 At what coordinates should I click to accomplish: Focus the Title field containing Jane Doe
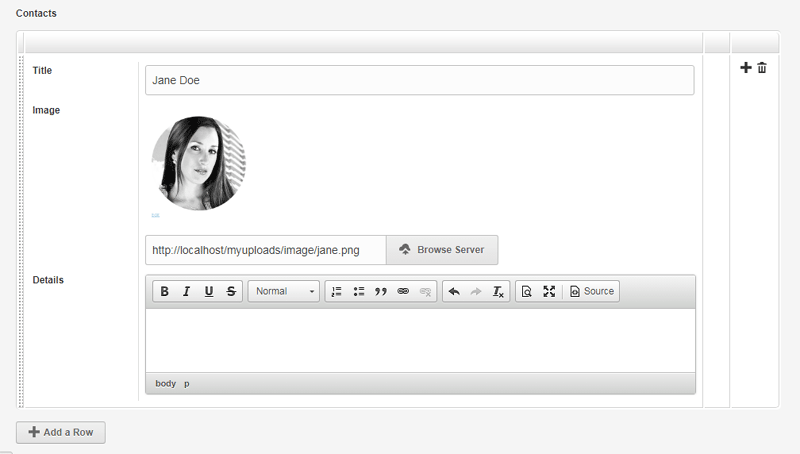pos(419,80)
